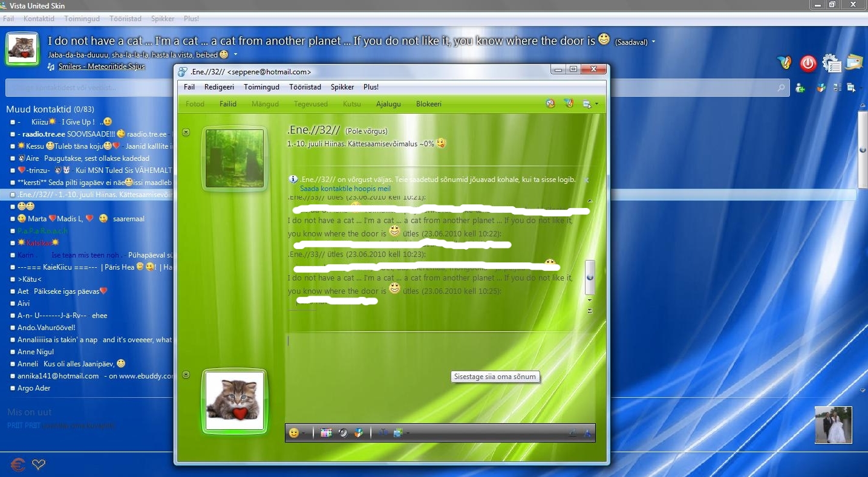
Task: Collapse the contact's display picture with arrow toggle
Action: 186,132
